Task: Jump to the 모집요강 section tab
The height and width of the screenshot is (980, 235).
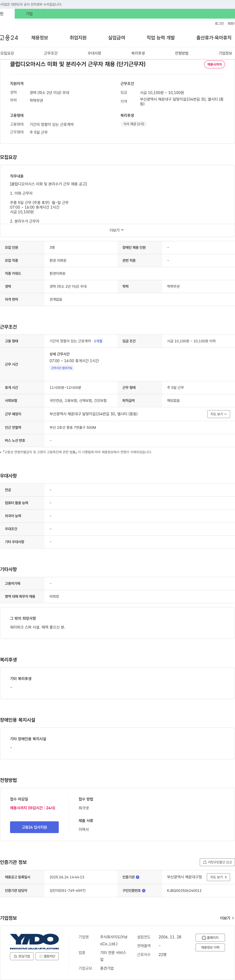Action: [7, 53]
